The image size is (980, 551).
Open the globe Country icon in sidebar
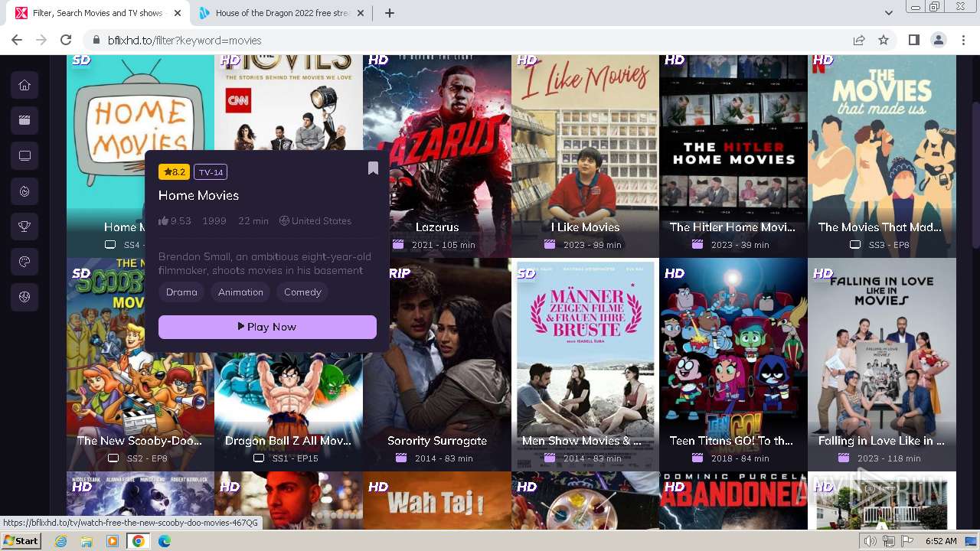click(24, 297)
